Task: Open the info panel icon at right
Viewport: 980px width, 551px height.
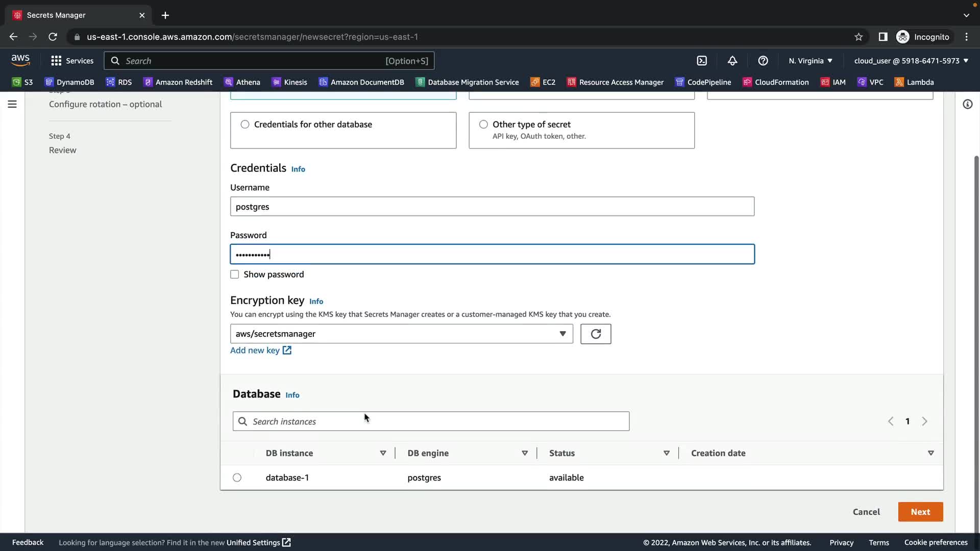Action: click(x=967, y=104)
